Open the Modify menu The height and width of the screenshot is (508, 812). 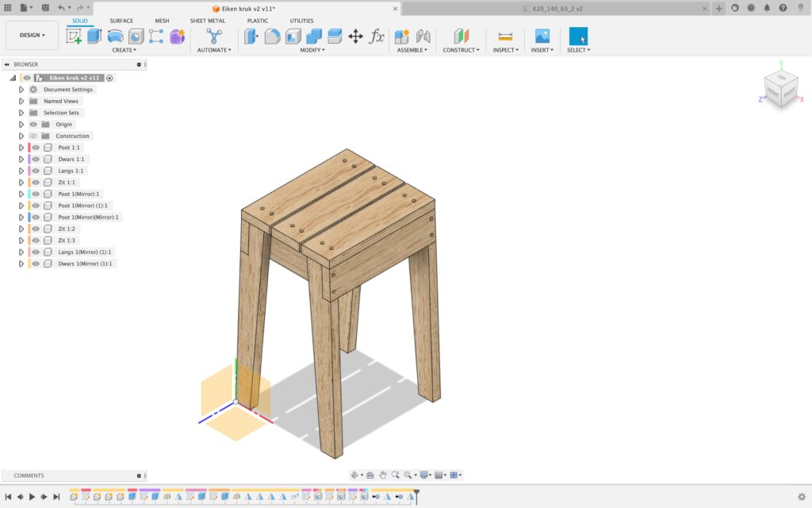click(x=312, y=50)
